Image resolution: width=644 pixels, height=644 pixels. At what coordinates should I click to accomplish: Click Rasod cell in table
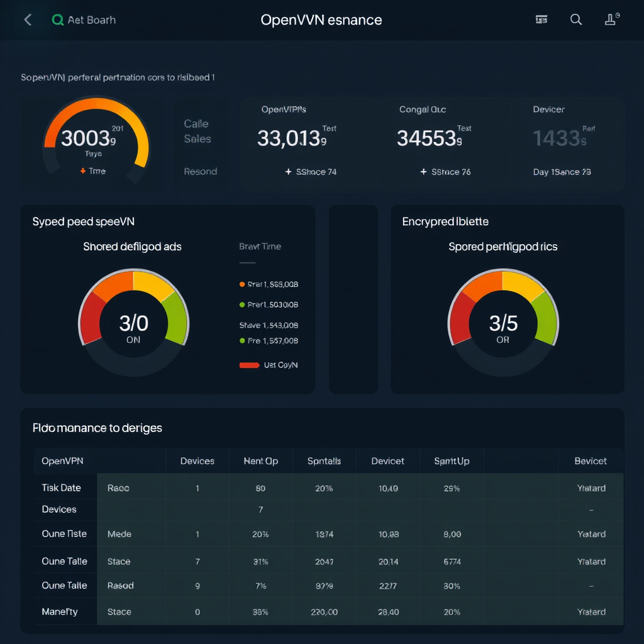pos(120,586)
